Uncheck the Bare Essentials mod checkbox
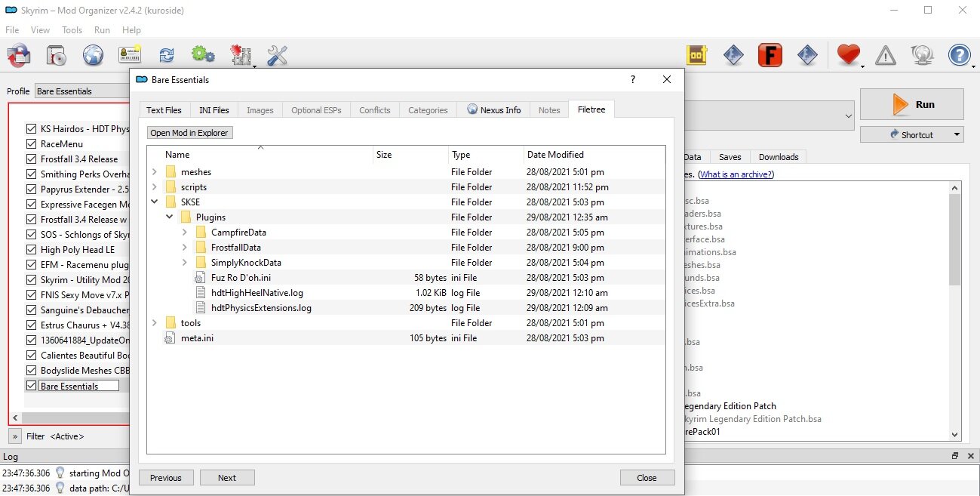 (32, 386)
